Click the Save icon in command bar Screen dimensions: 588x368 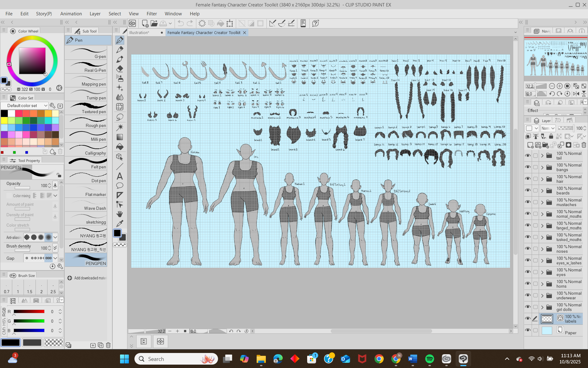click(x=163, y=23)
